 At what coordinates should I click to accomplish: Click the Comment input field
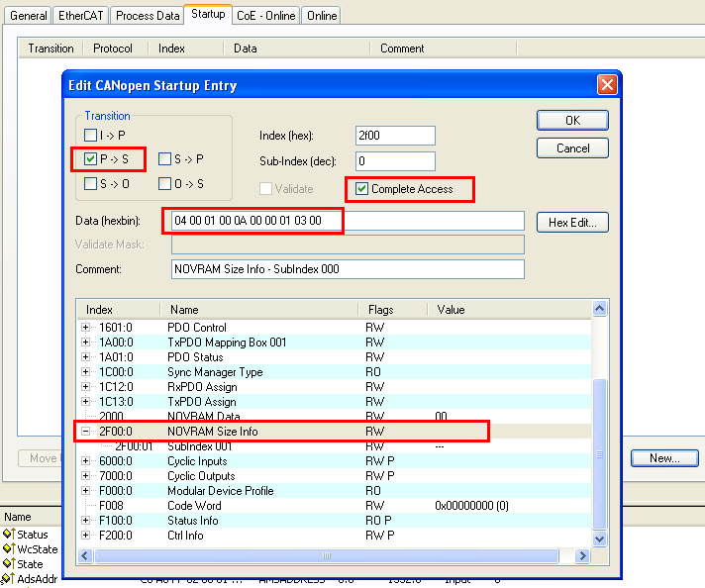click(348, 269)
